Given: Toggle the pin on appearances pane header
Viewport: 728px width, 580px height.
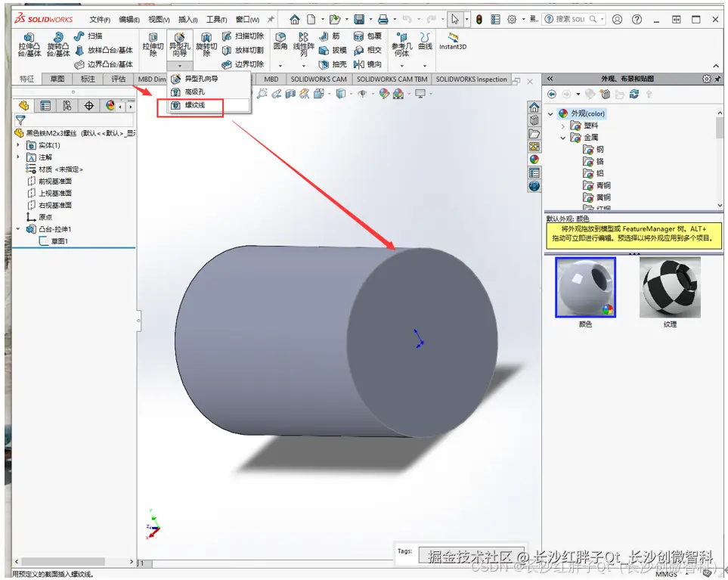Looking at the screenshot, I should 717,79.
